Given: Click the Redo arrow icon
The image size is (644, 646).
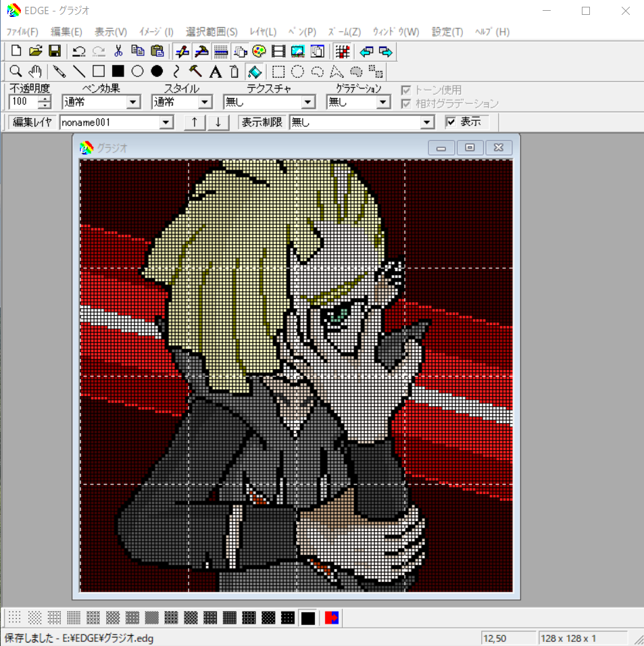Looking at the screenshot, I should [x=99, y=51].
